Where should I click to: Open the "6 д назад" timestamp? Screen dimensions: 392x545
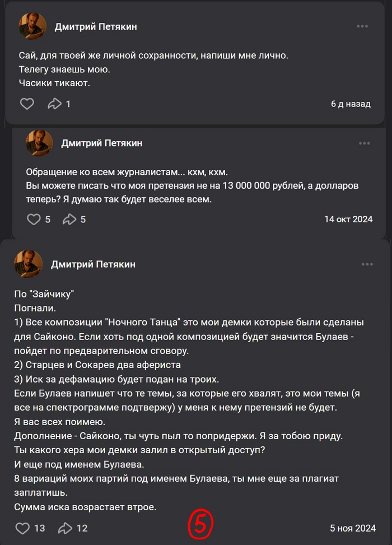(x=351, y=104)
